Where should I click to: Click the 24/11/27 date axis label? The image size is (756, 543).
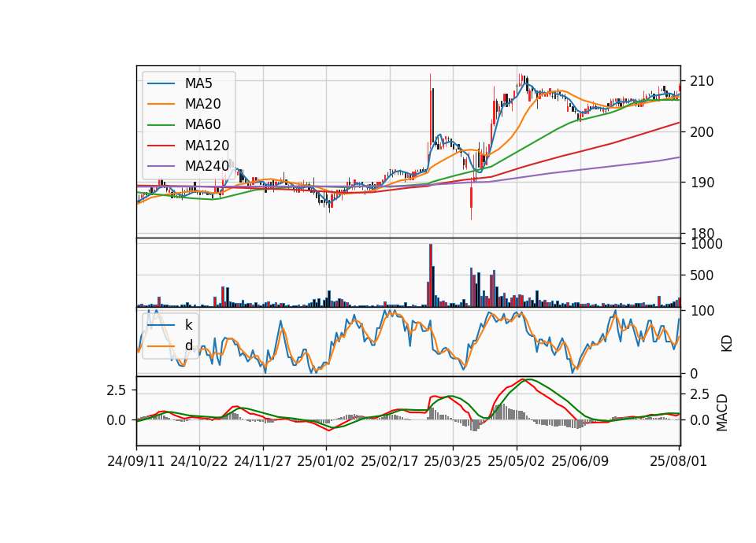pyautogui.click(x=263, y=461)
